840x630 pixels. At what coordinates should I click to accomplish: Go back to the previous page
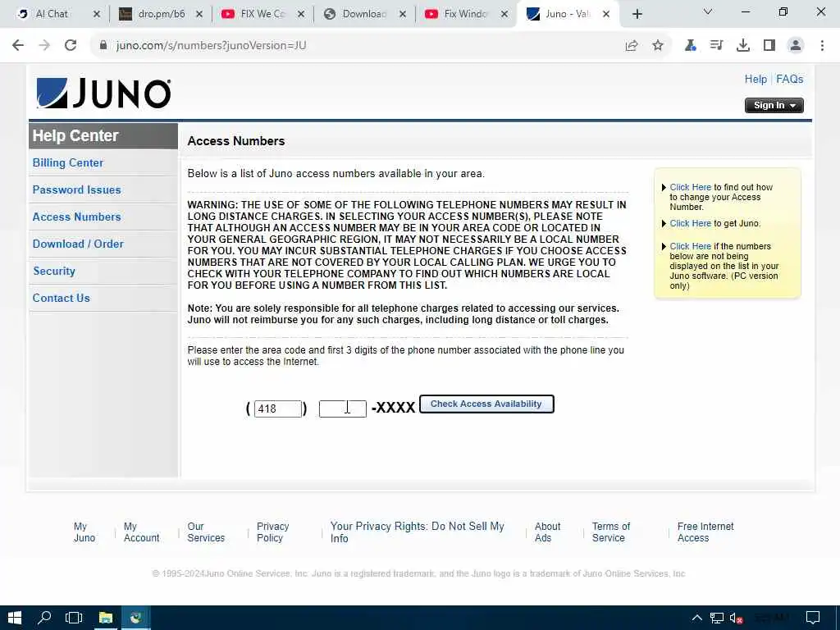[x=18, y=46]
